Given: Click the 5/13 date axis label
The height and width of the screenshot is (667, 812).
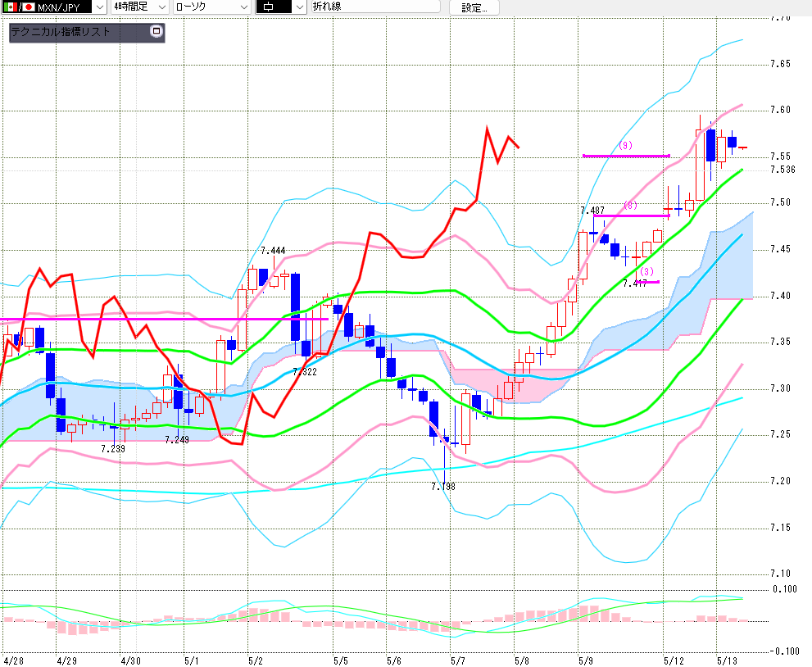Looking at the screenshot, I should click(727, 660).
